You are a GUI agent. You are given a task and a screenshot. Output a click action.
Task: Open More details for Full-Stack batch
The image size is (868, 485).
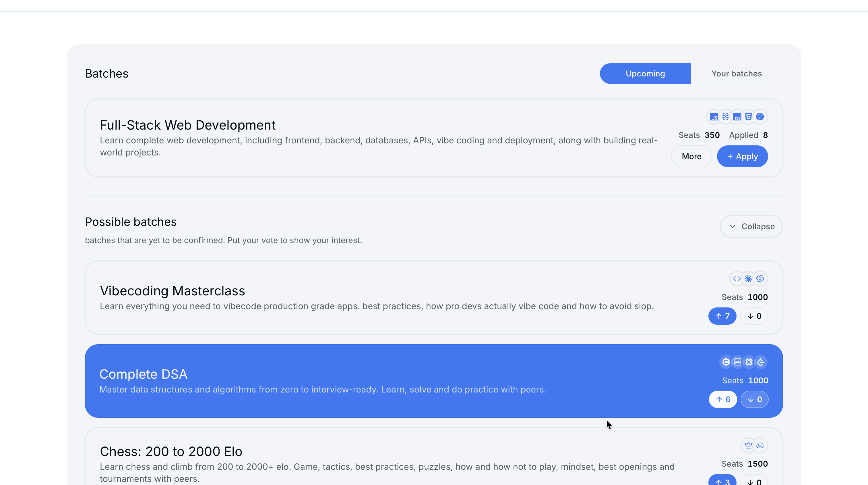(x=691, y=156)
